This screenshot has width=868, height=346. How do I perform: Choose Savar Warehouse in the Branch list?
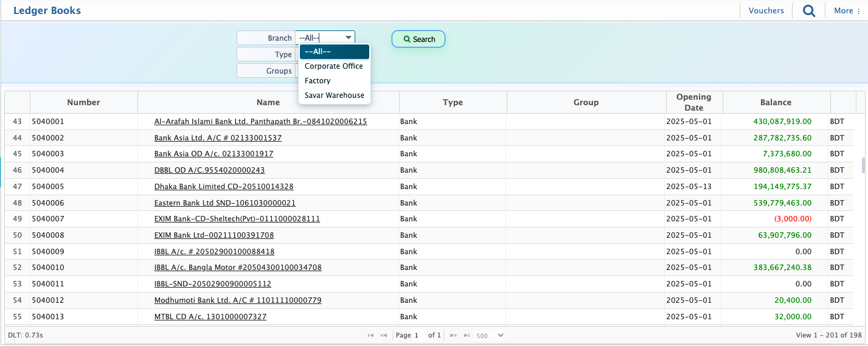click(x=334, y=95)
